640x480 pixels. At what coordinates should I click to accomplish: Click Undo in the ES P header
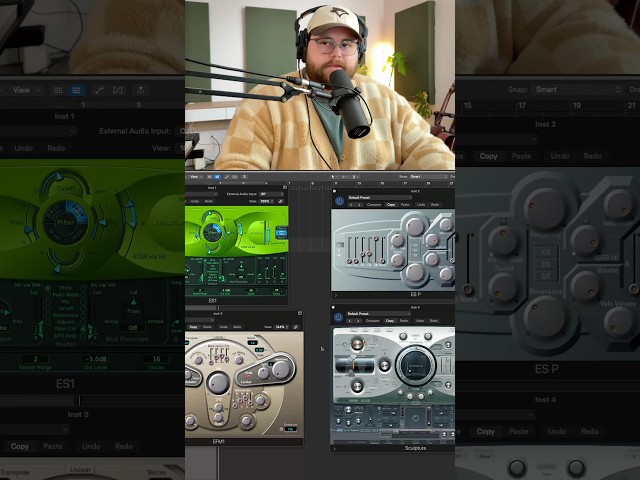[x=421, y=204]
